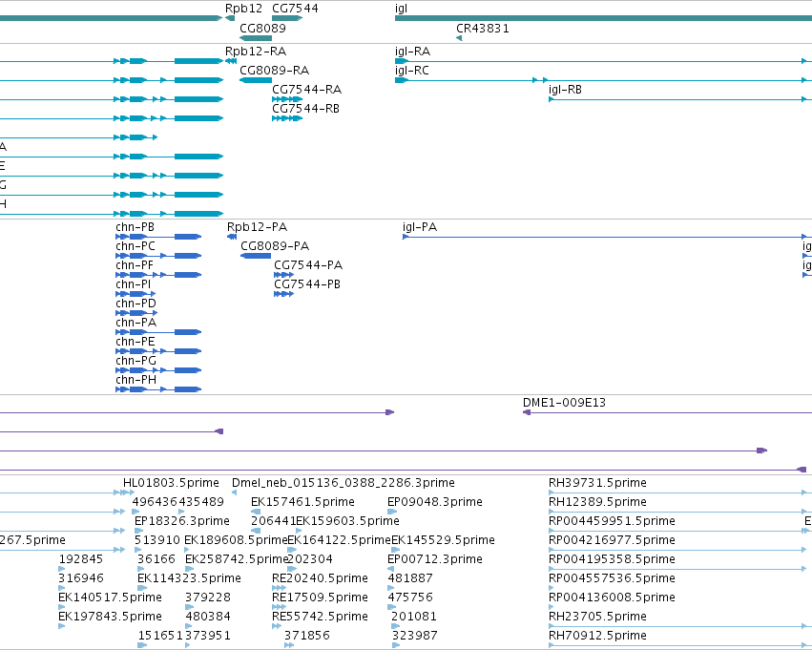This screenshot has width=812, height=650.
Task: Select the EK197843.5prime label
Action: (x=111, y=617)
